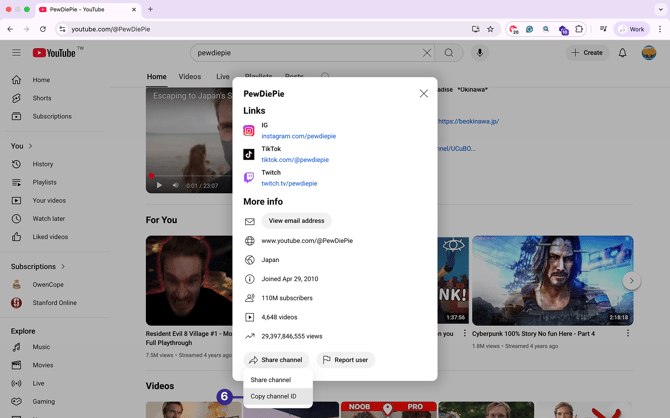
Task: Click View email address button
Action: click(296, 221)
